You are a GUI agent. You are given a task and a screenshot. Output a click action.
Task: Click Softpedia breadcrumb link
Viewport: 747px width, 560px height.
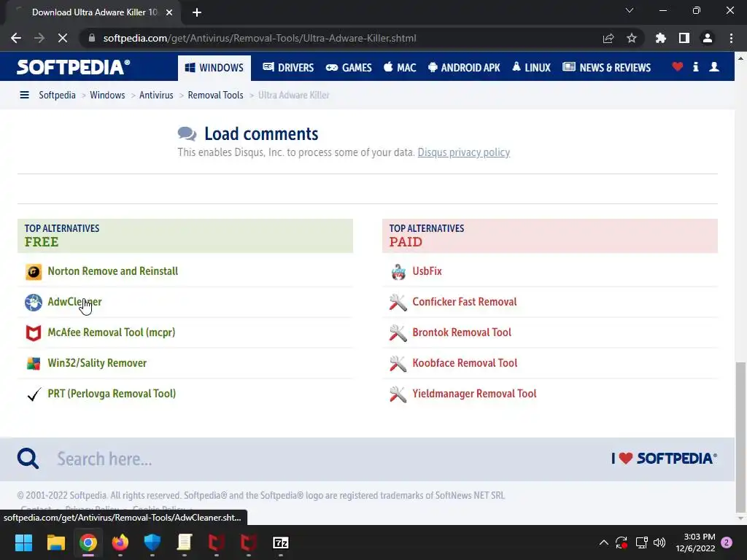pyautogui.click(x=57, y=96)
